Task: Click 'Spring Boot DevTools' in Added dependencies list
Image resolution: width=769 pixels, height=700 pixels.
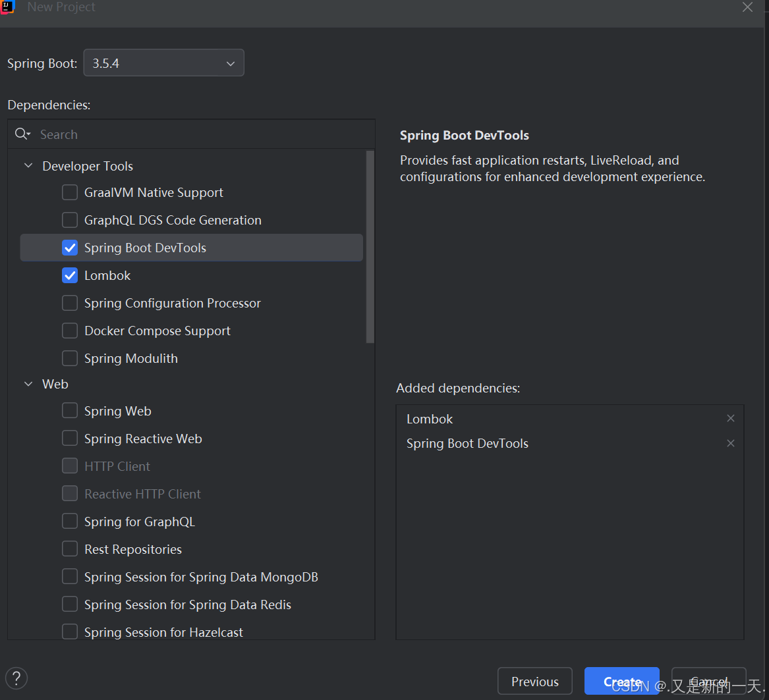Action: pos(467,444)
